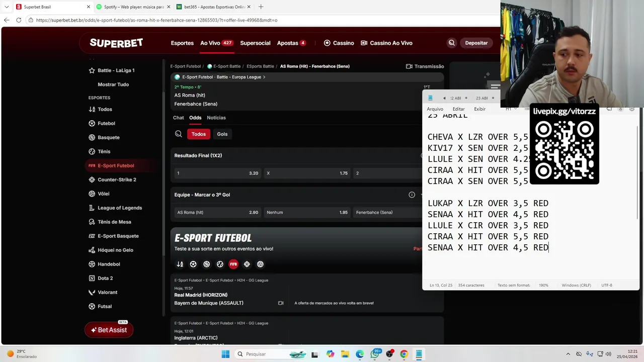Open Real Madrid (HORIZON) match
This screenshot has width=644, height=362.
(x=201, y=295)
